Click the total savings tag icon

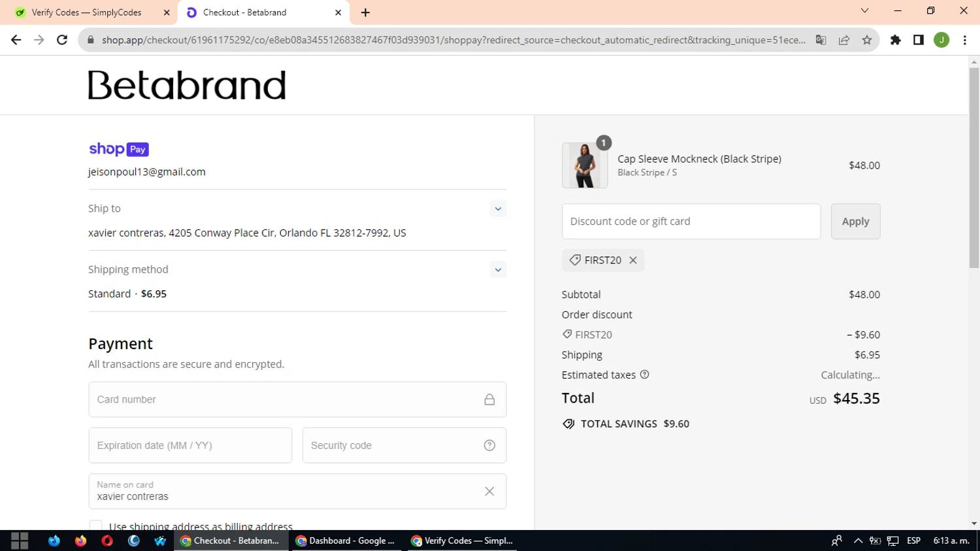coord(568,424)
